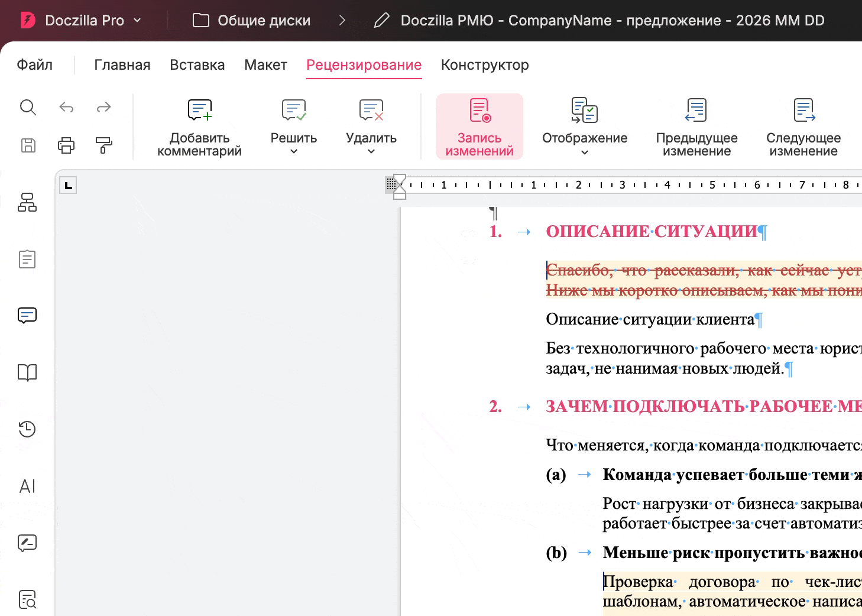Save the document with the floppy icon
862x616 pixels.
pyautogui.click(x=28, y=145)
